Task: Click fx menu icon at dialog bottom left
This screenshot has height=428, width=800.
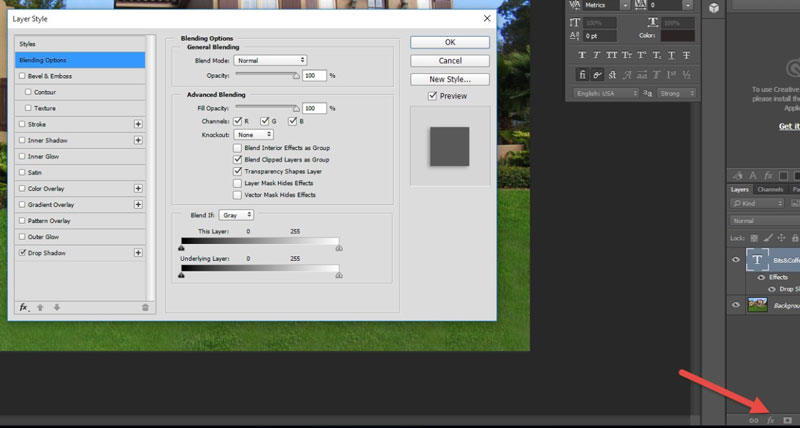Action: tap(24, 308)
